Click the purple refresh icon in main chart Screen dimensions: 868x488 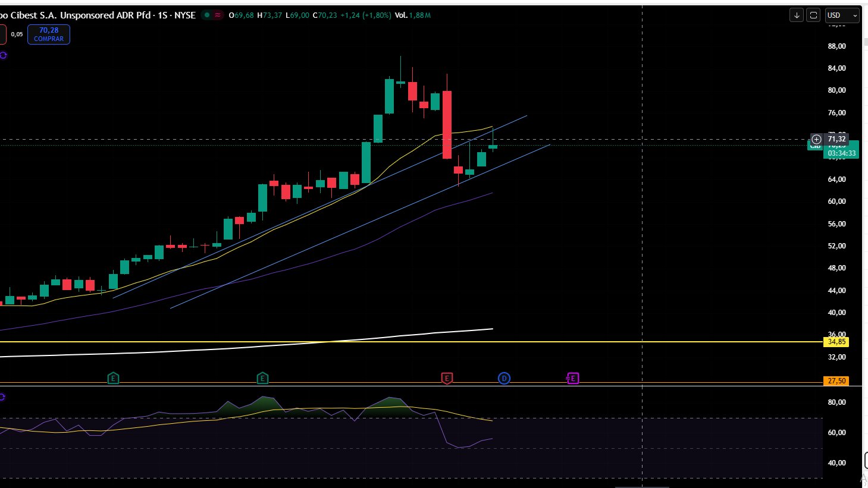click(3, 55)
